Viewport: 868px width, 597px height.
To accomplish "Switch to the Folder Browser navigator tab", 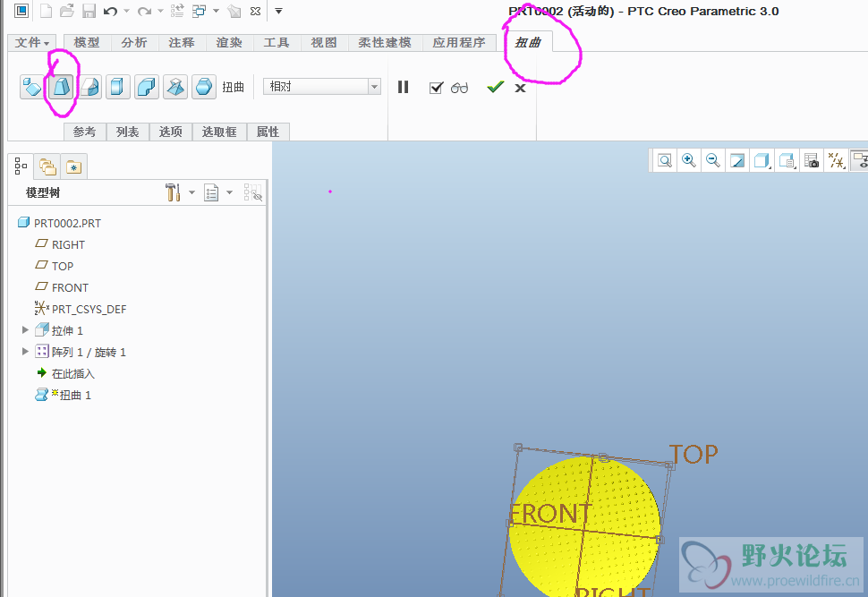I will tap(47, 166).
